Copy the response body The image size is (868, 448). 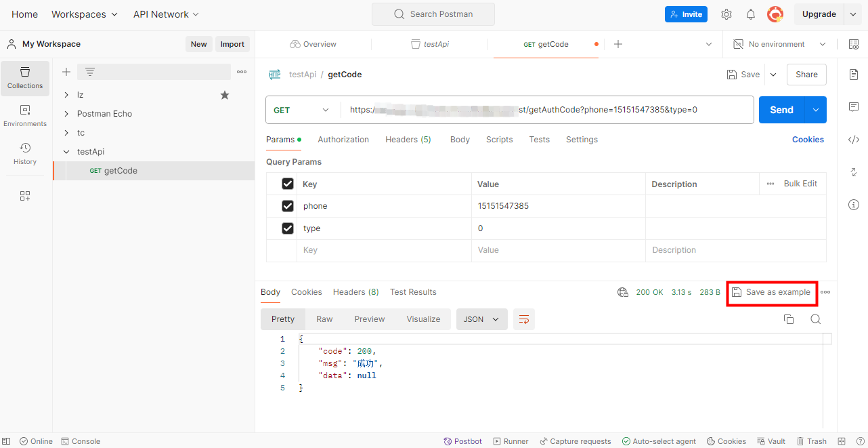789,319
